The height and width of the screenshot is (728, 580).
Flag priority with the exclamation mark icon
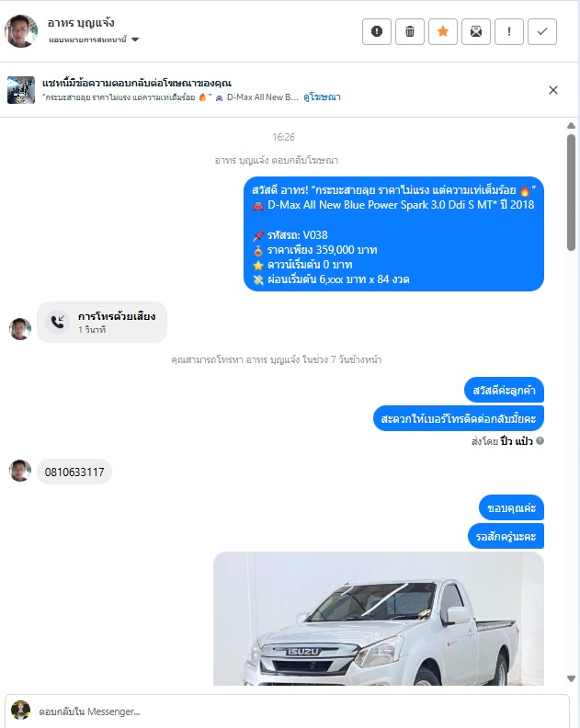[x=509, y=31]
